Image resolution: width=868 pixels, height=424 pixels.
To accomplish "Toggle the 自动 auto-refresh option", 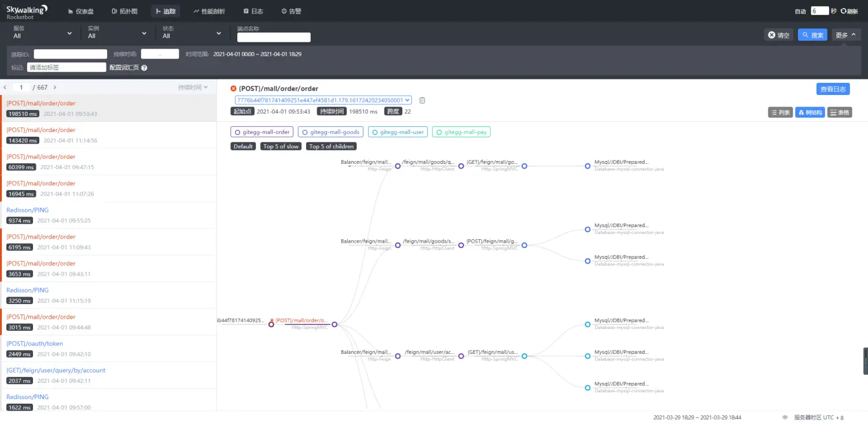I will (800, 11).
